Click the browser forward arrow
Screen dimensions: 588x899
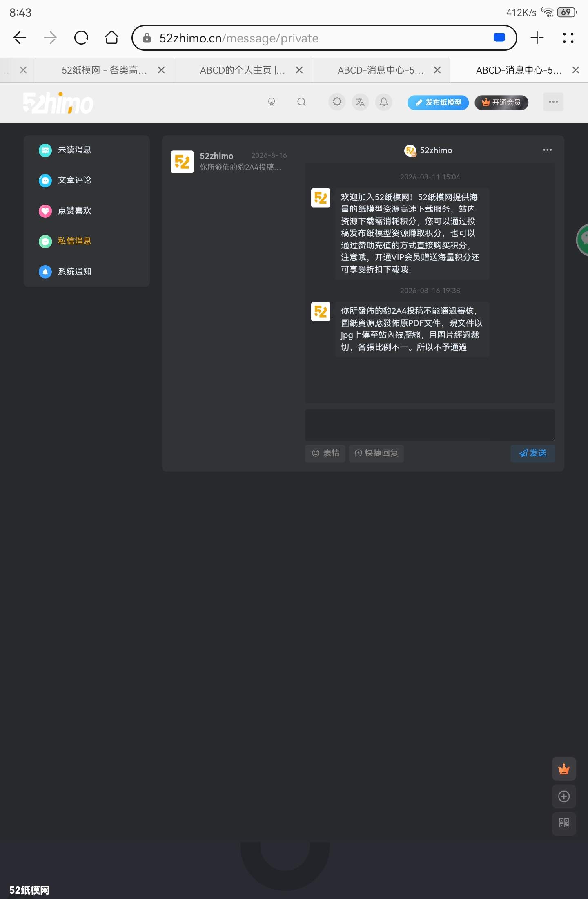50,38
